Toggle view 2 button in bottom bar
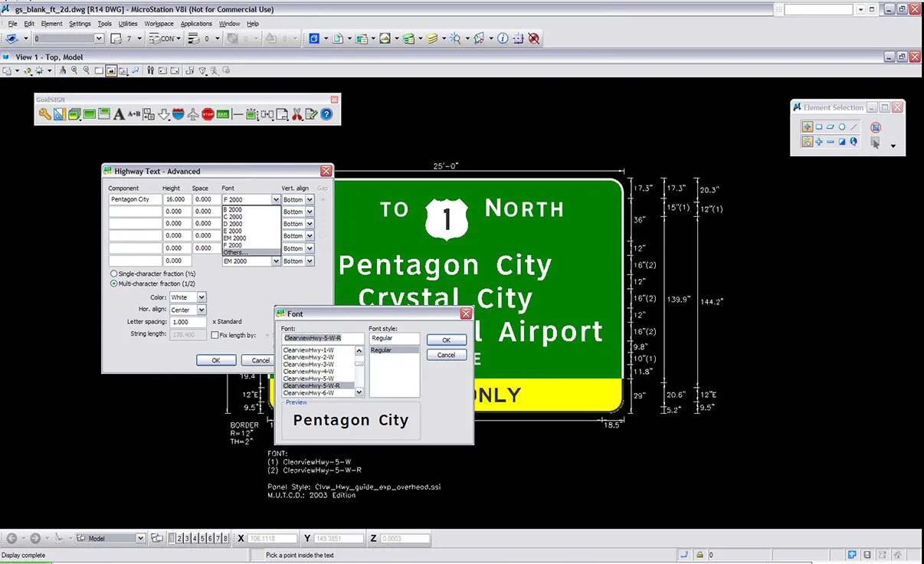 tap(179, 539)
